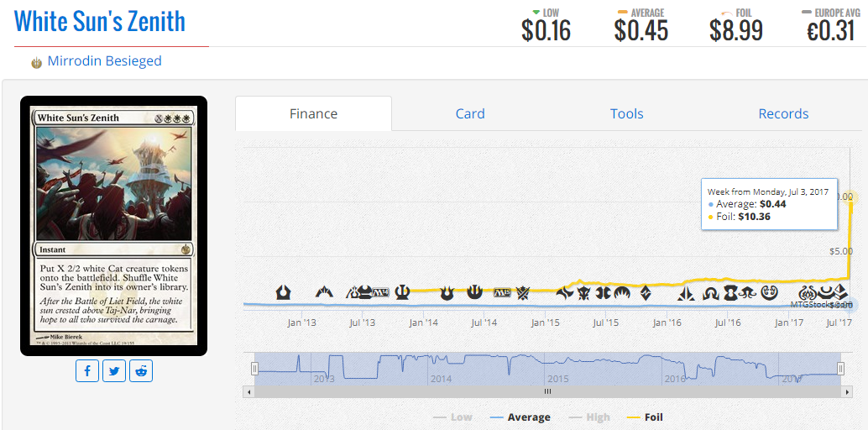Click the Khans of Tarkir crossed-swords set marker
Screen dimensions: 868x430
(x=523, y=292)
